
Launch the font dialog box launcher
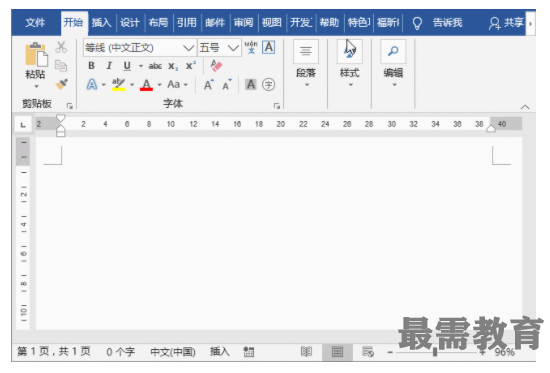tap(277, 106)
